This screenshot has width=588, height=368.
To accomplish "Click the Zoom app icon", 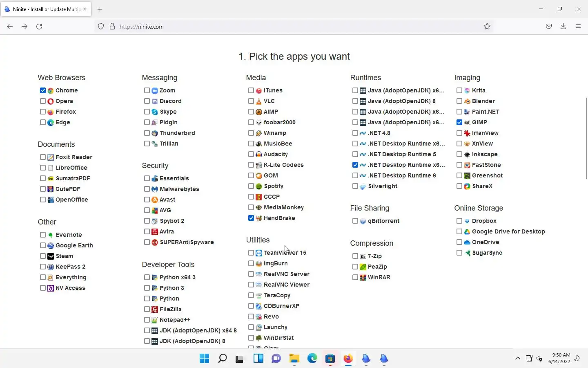I will pyautogui.click(x=155, y=90).
